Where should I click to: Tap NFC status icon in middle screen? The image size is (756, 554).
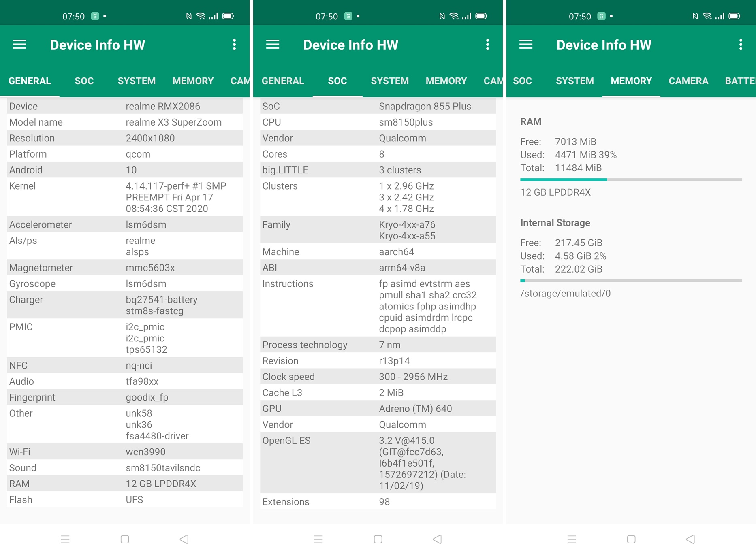point(442,16)
